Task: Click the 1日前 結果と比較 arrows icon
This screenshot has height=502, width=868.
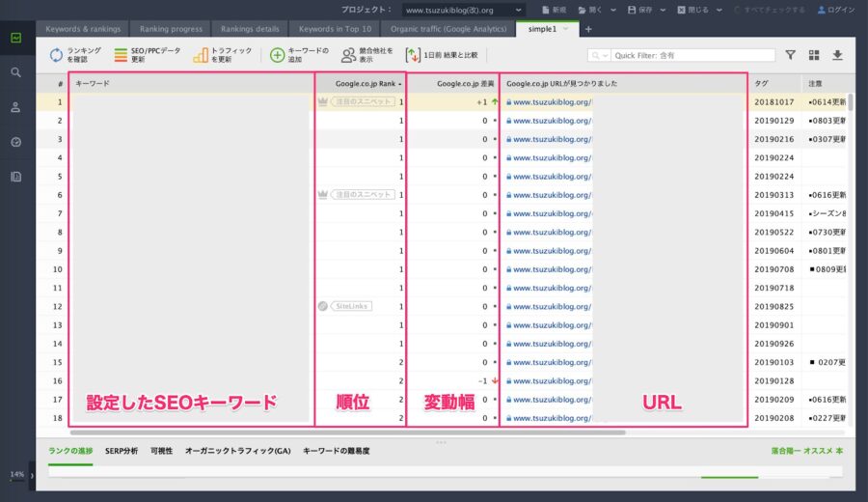Action: click(413, 55)
